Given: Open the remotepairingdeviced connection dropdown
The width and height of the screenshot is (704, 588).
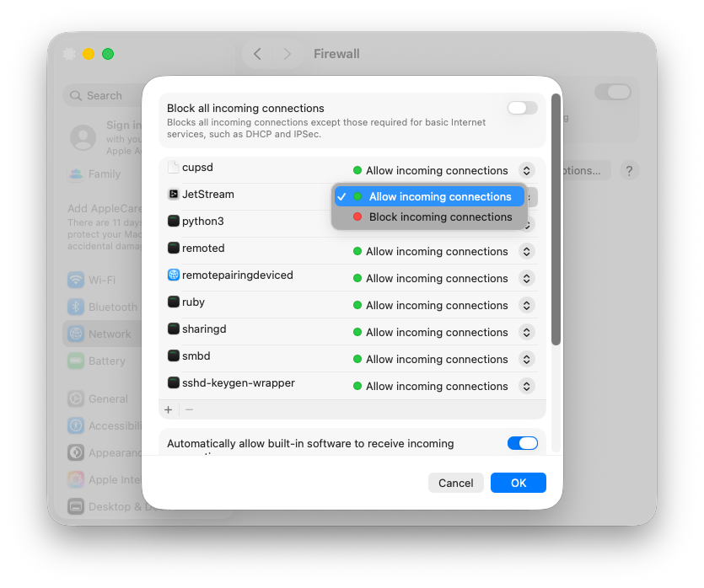Looking at the screenshot, I should coord(527,278).
